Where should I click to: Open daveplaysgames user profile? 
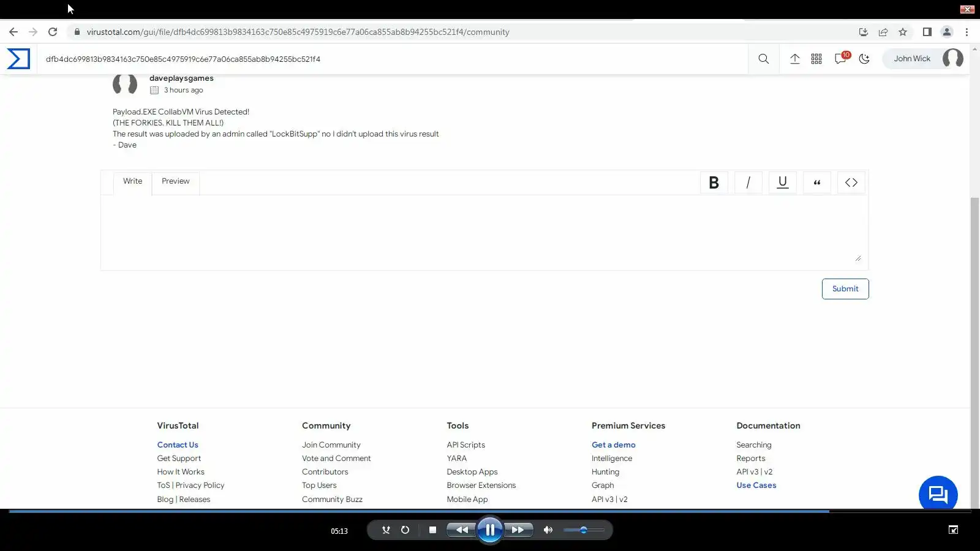pyautogui.click(x=181, y=78)
